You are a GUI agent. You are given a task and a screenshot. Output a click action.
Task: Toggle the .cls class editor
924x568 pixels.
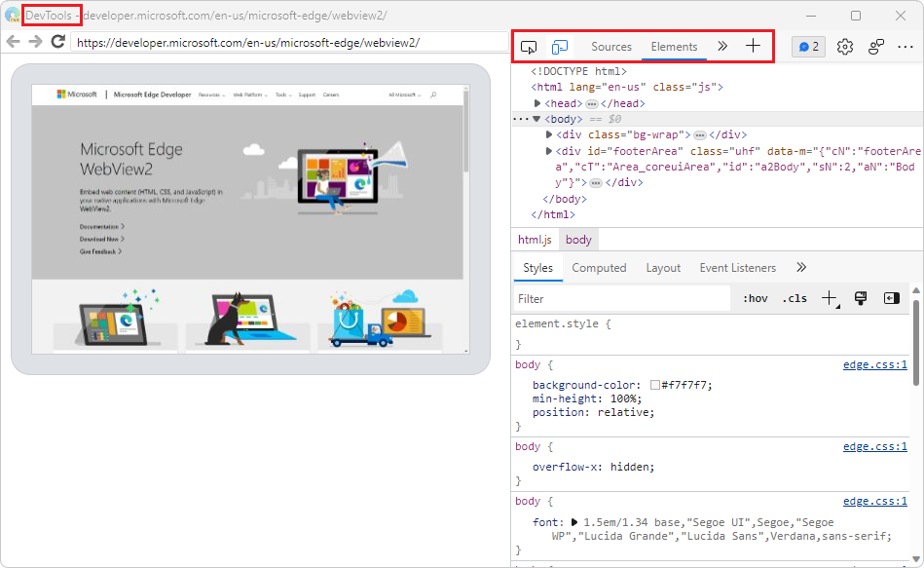(x=795, y=298)
